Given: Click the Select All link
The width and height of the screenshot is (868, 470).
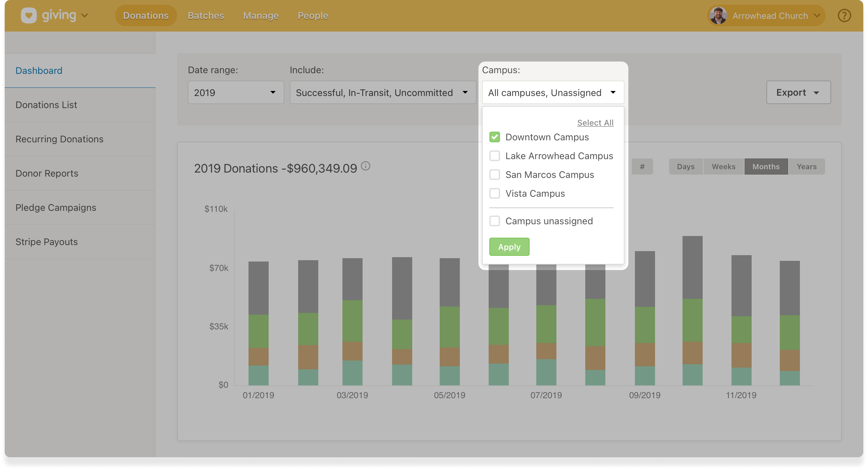Looking at the screenshot, I should click(x=595, y=123).
